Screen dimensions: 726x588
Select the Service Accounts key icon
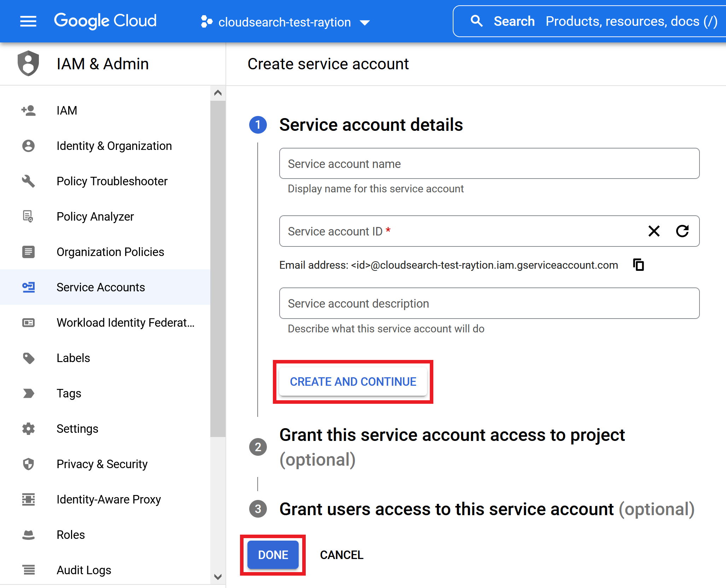click(28, 287)
